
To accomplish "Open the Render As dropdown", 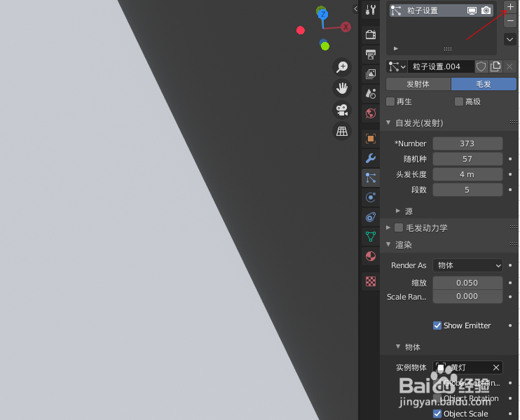I will click(467, 265).
